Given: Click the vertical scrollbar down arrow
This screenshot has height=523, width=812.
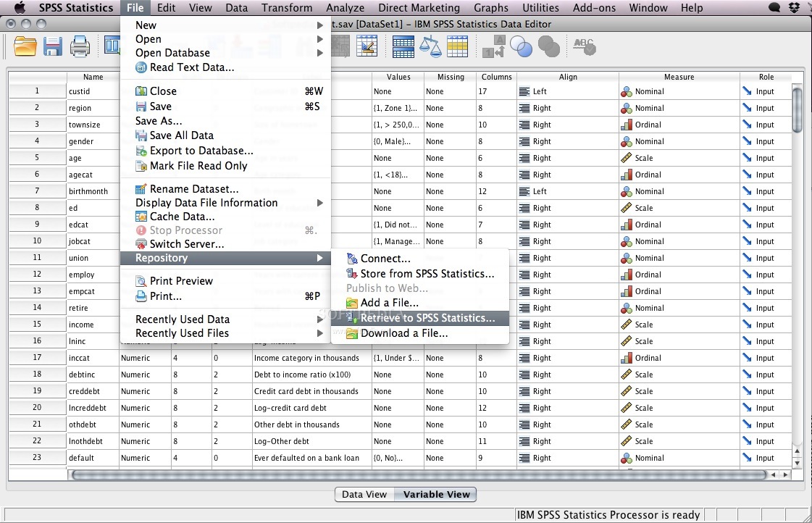Looking at the screenshot, I should point(797,464).
